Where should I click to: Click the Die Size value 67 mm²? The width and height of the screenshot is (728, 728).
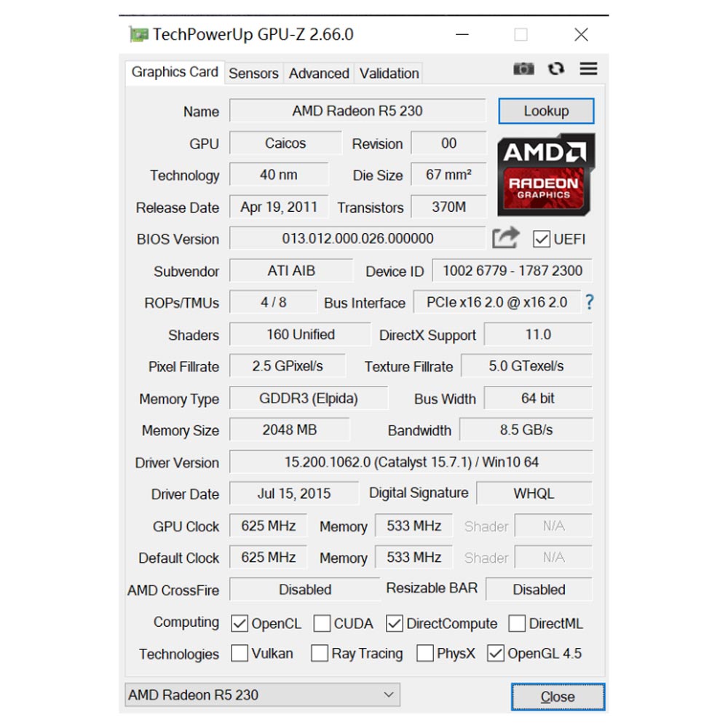448,175
